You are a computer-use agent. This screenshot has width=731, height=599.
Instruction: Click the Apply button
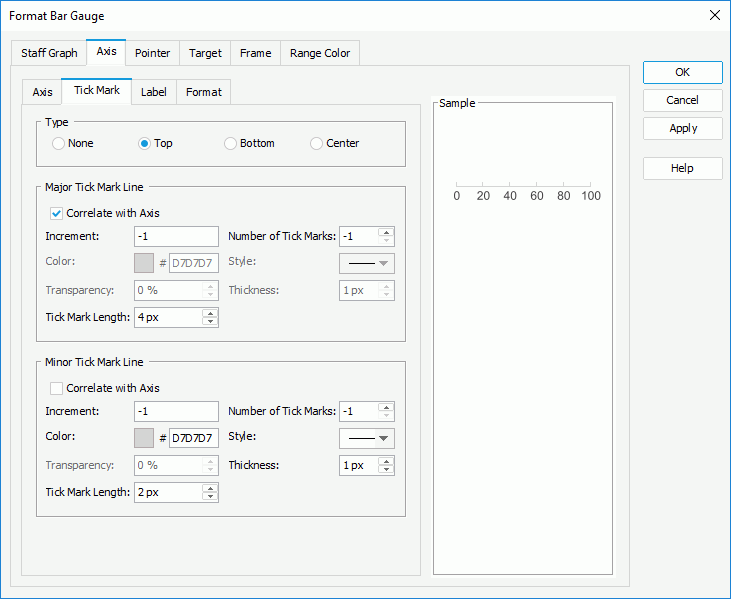[x=683, y=128]
